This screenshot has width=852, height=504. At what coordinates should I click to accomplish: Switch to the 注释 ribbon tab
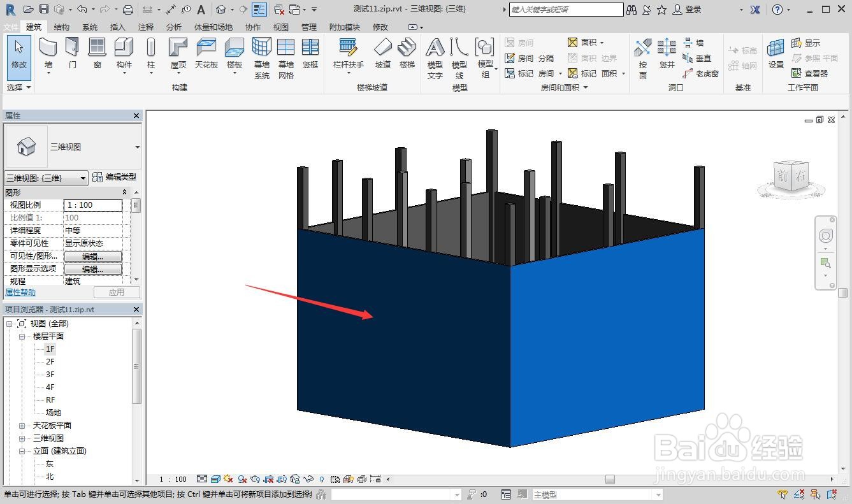146,27
